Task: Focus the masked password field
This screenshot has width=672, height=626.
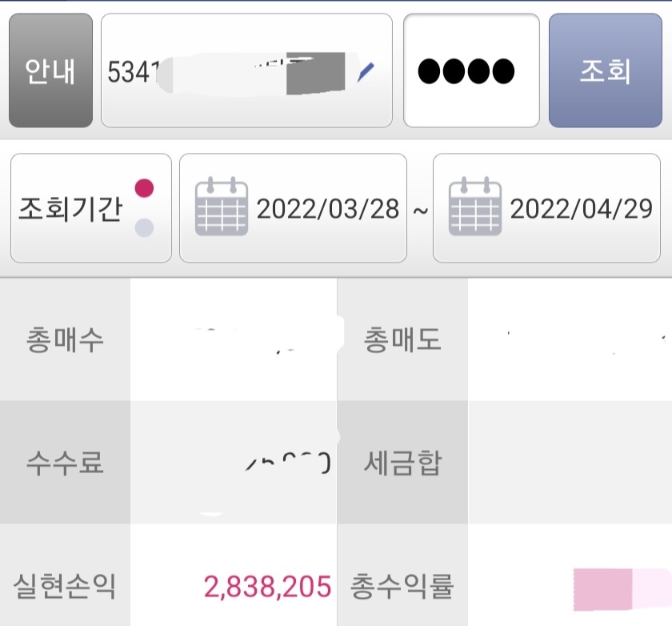Action: tap(470, 70)
